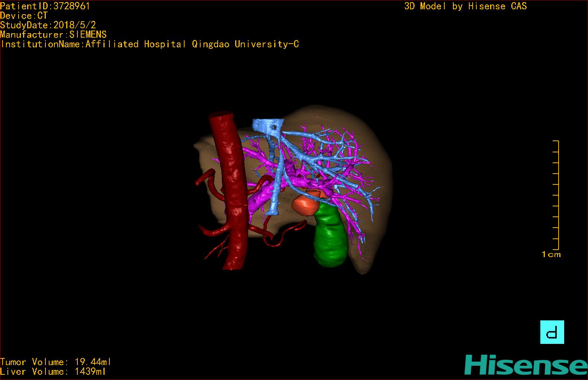Select the green gallbladder structure
The width and height of the screenshot is (588, 380).
click(330, 235)
